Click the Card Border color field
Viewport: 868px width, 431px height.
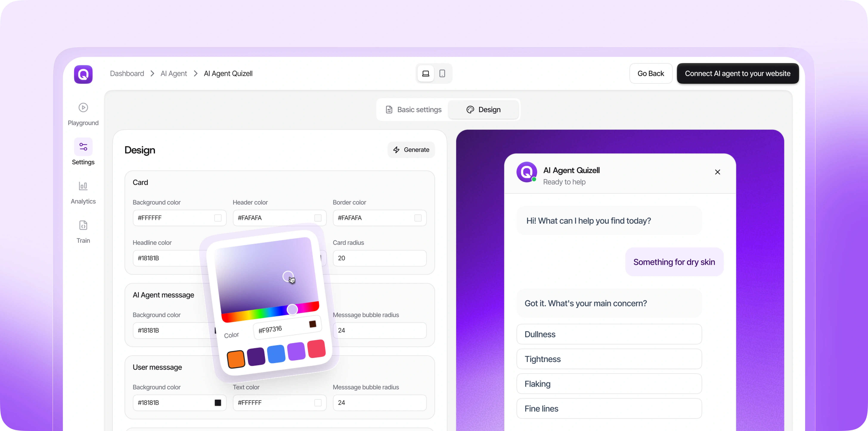380,218
